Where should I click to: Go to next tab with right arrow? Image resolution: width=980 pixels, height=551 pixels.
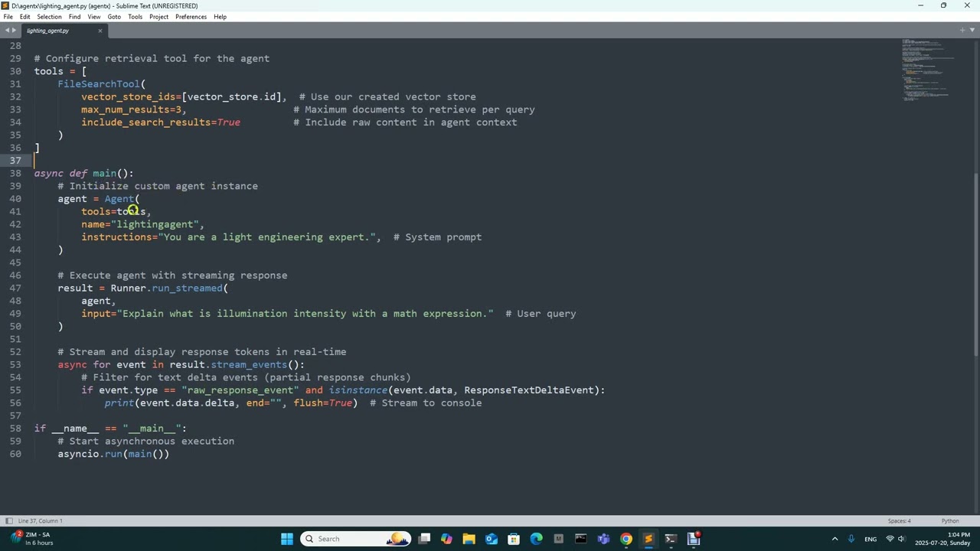click(x=15, y=31)
